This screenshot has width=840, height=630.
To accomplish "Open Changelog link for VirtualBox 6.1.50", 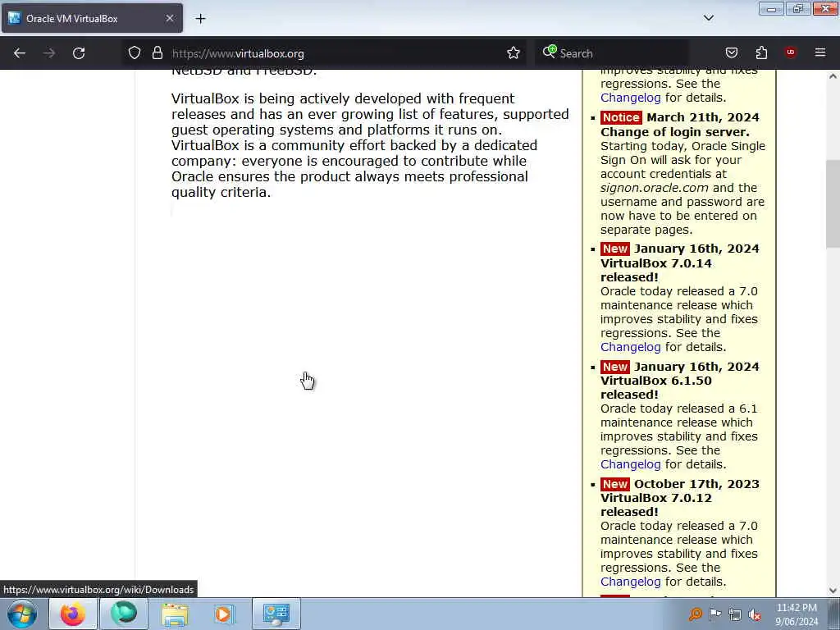I will (630, 464).
